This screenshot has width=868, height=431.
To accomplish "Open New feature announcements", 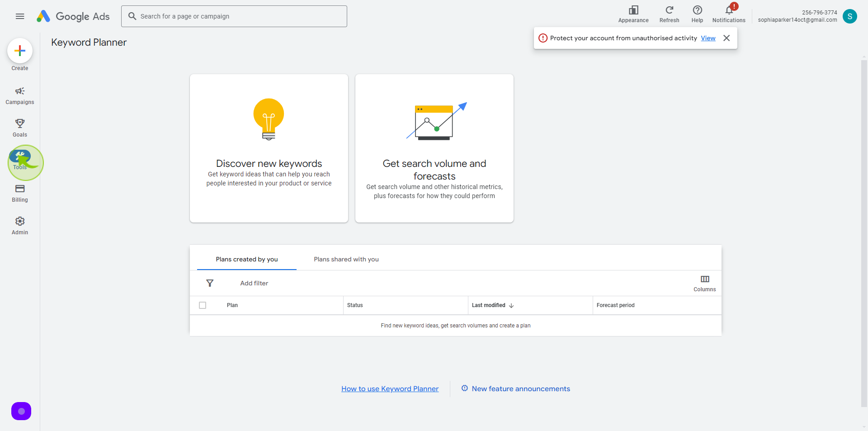I will point(521,389).
